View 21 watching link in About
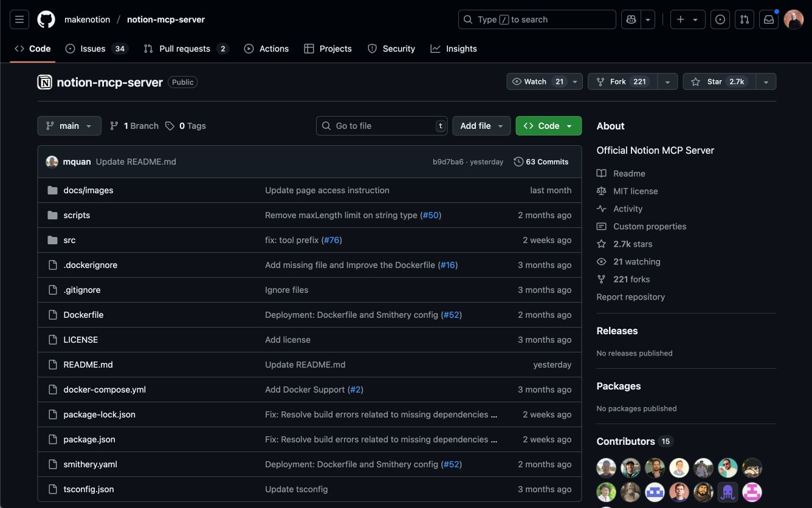Screen dimensions: 812x508 628,261
